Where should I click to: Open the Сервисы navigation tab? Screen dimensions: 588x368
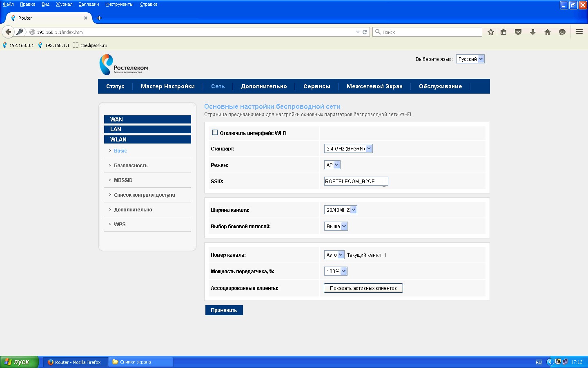tap(317, 86)
